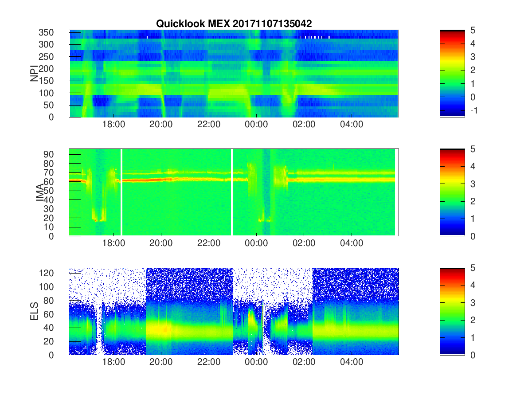Click the 2 label on ELS color bar
The image size is (532, 399).
pyautogui.click(x=473, y=320)
